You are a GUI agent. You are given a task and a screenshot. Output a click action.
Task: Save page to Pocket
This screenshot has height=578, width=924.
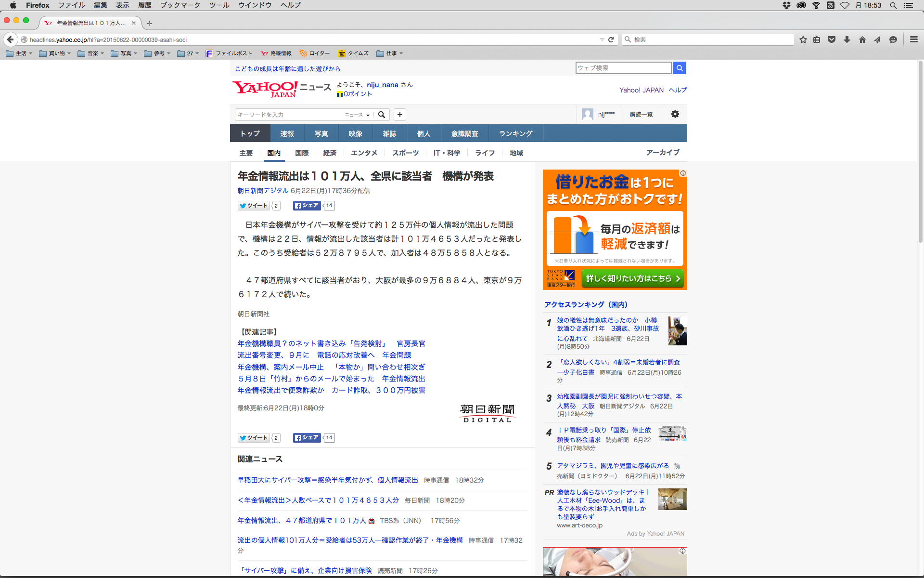point(832,39)
